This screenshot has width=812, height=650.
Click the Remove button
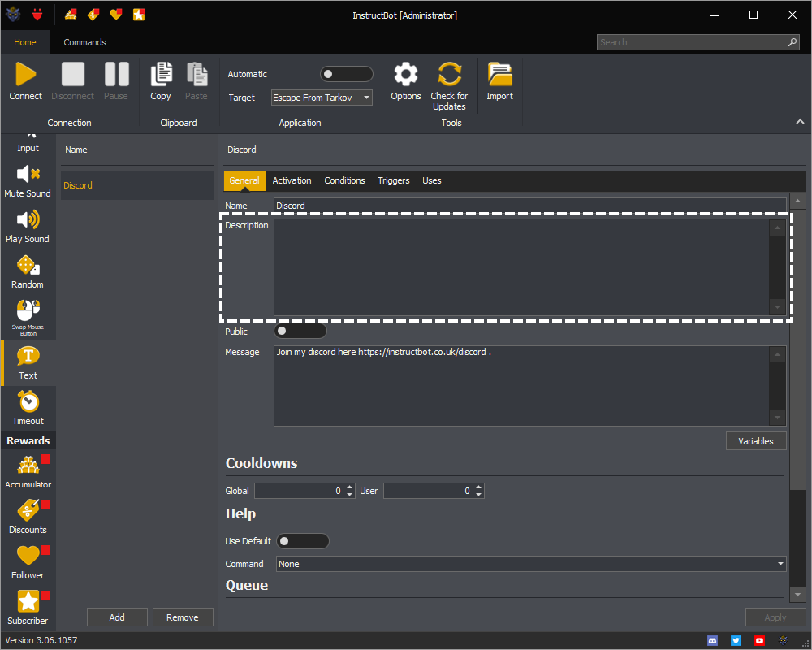[183, 617]
